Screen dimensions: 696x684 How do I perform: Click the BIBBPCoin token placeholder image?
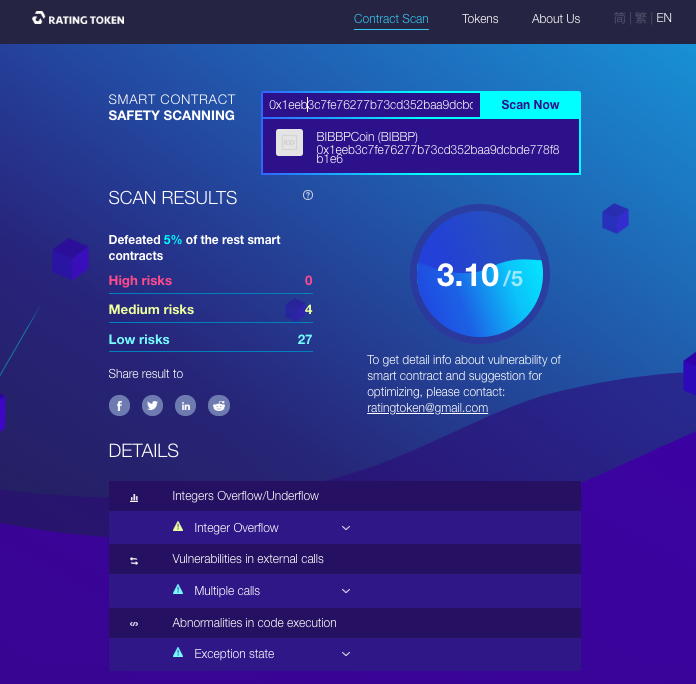click(x=289, y=142)
